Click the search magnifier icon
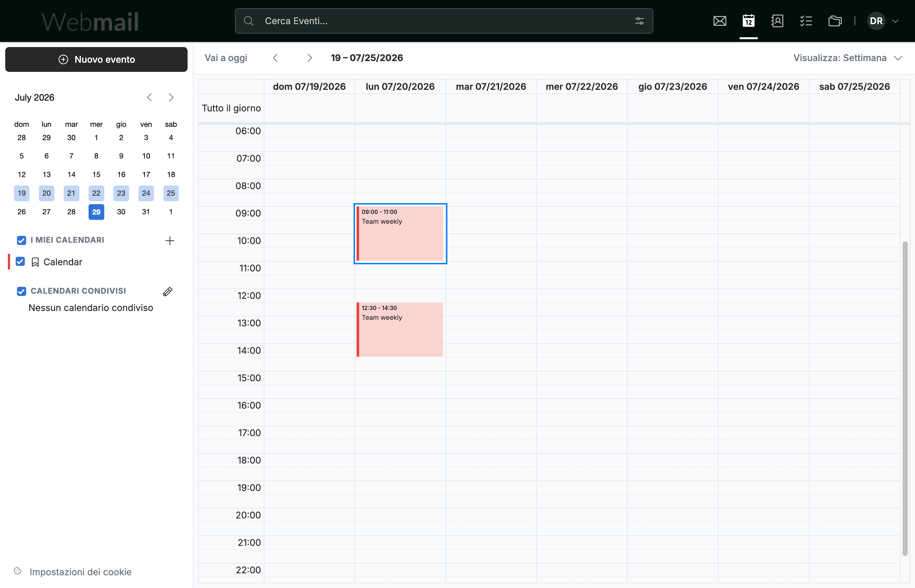Viewport: 915px width, 588px height. (249, 21)
